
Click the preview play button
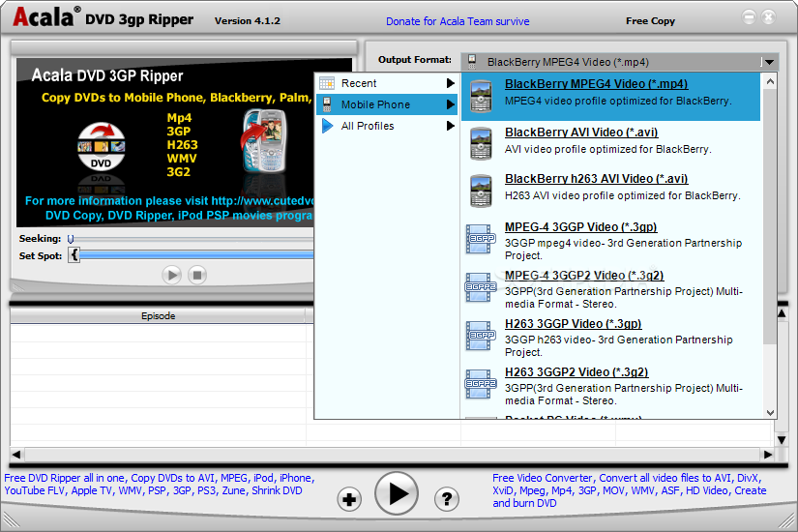point(171,276)
